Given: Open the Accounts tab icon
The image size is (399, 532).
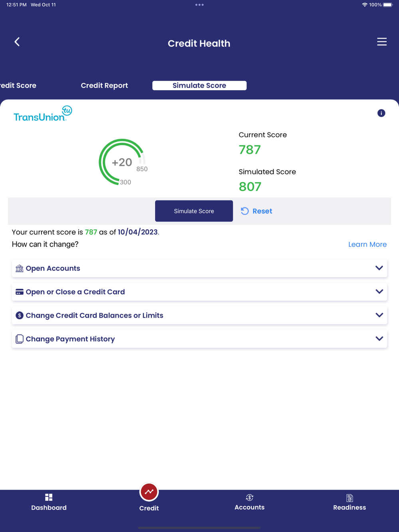Looking at the screenshot, I should [x=249, y=497].
